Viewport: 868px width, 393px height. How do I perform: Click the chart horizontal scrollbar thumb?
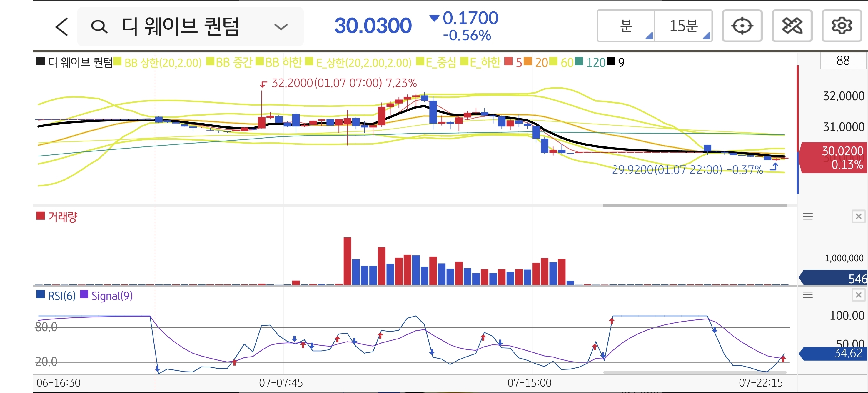tap(695, 204)
